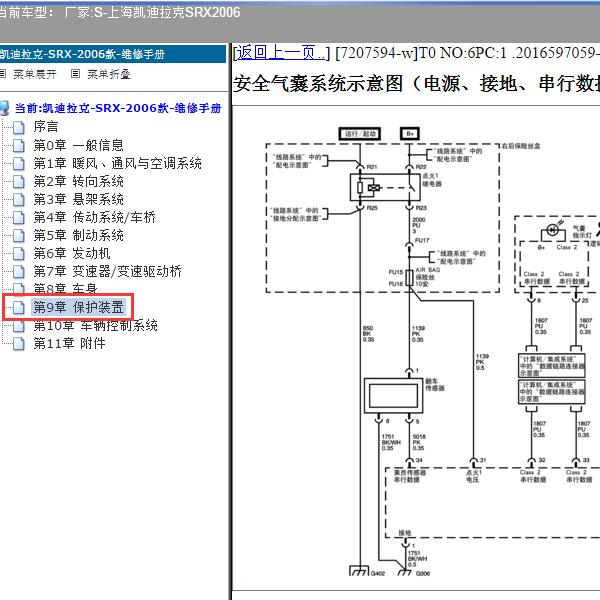The height and width of the screenshot is (600, 600).
Task: Click the 右后保险丝盒 label
Action: coord(521,146)
